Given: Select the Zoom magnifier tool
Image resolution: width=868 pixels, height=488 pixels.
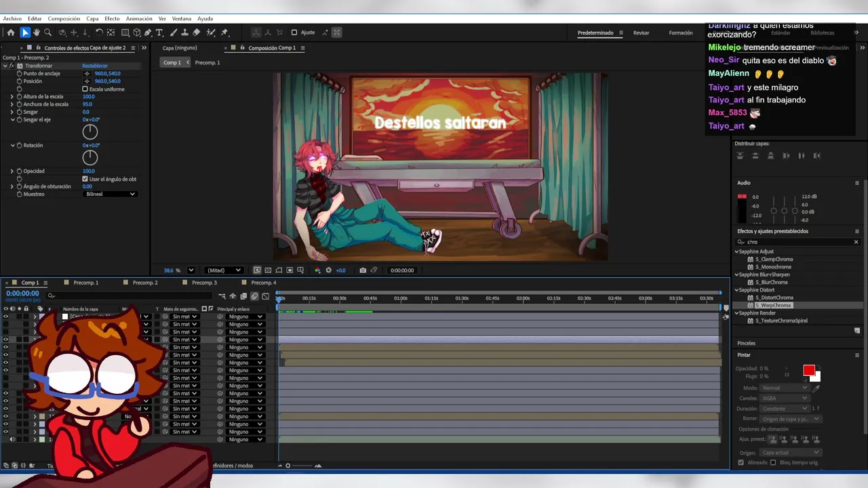Looking at the screenshot, I should [x=48, y=33].
